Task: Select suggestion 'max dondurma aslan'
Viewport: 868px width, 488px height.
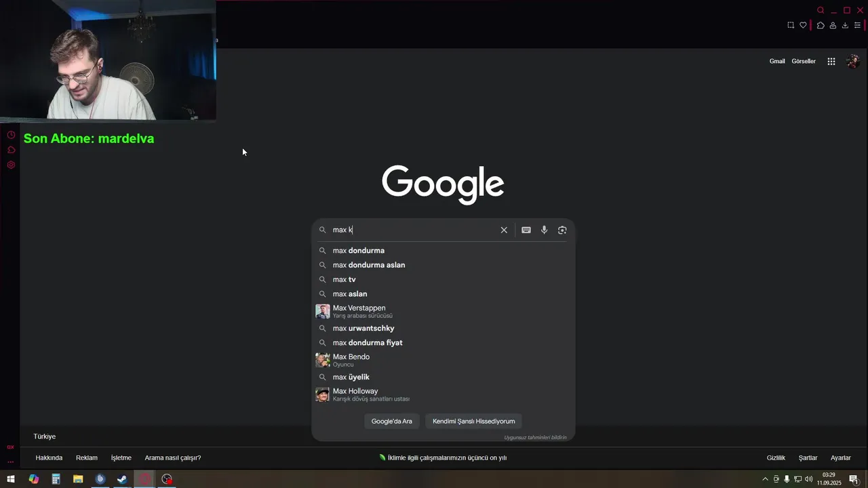Action: click(443, 265)
